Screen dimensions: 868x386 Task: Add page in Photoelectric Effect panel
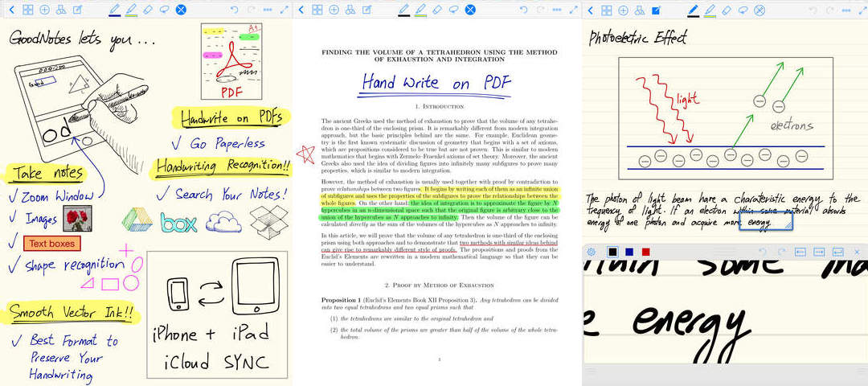point(624,10)
